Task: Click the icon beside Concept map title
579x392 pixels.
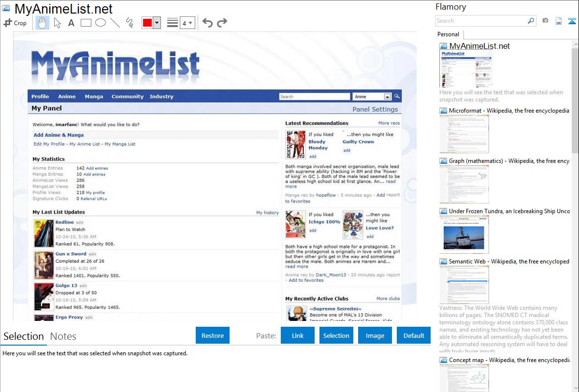Action: pos(443,360)
